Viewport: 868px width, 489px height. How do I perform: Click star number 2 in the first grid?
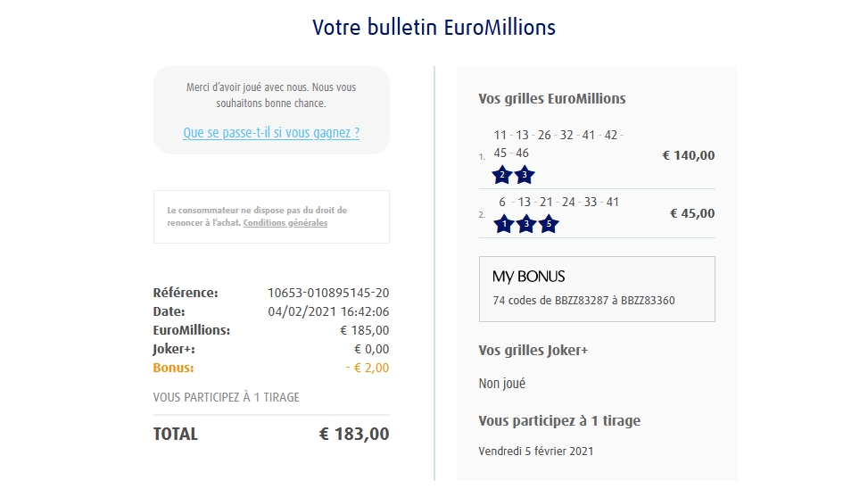502,175
